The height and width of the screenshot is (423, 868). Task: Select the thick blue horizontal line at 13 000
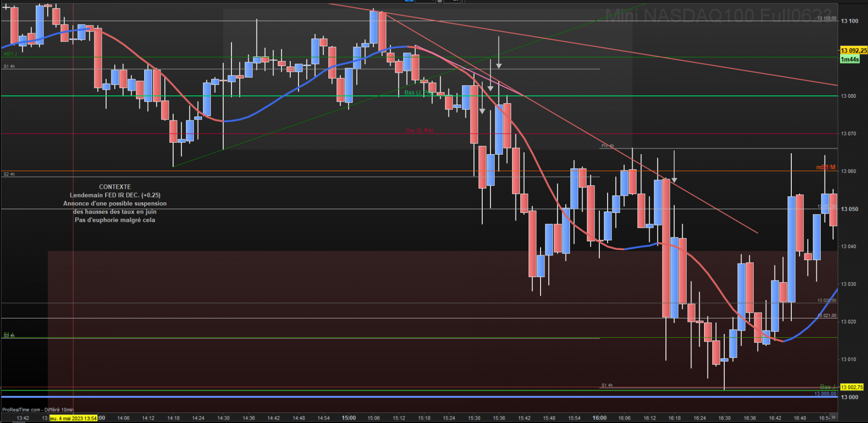[420, 397]
